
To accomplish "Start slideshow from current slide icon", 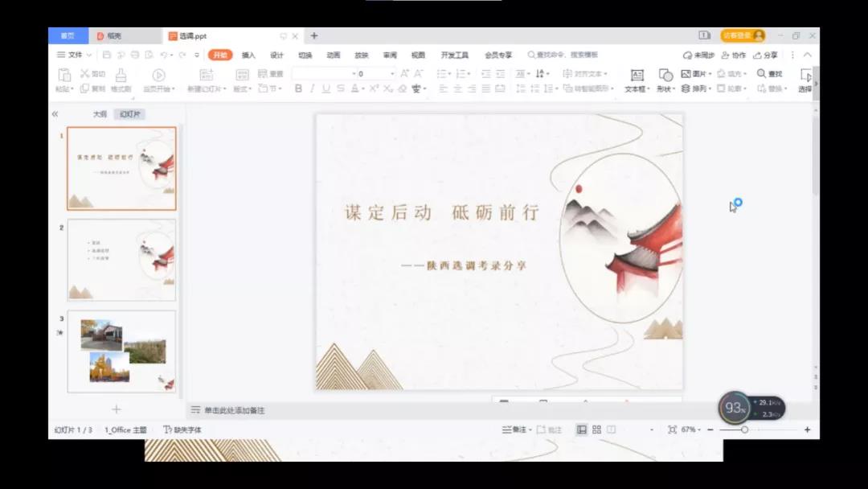I will 158,75.
